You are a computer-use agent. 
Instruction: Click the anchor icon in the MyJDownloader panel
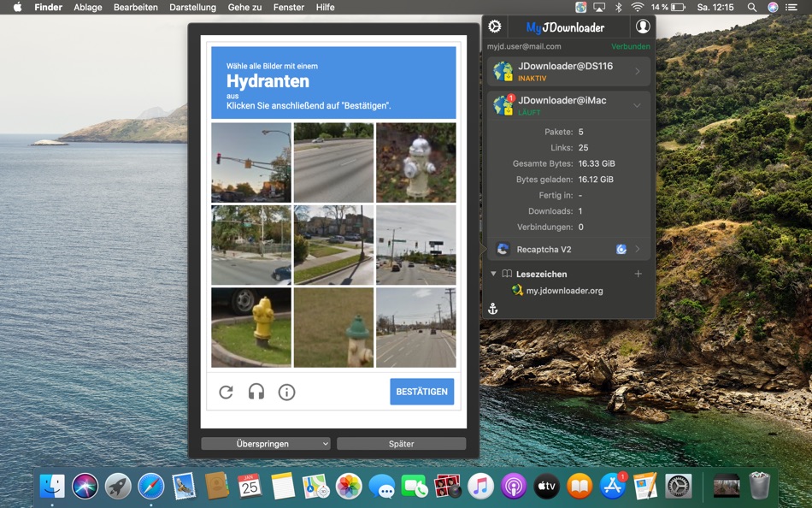(x=493, y=309)
